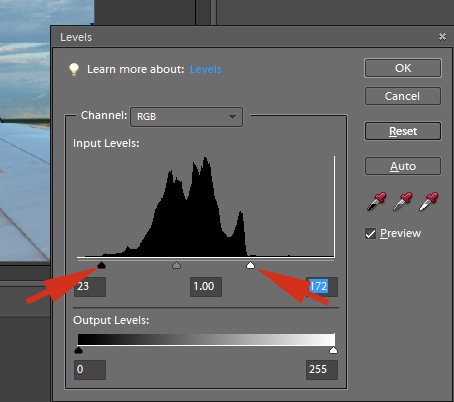
Task: Click the Auto button
Action: point(403,166)
